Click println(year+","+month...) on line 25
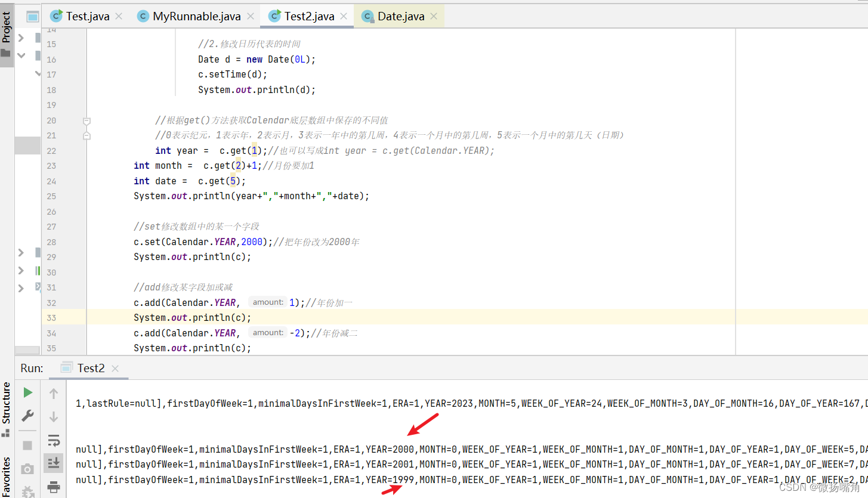The width and height of the screenshot is (868, 498). (x=251, y=196)
